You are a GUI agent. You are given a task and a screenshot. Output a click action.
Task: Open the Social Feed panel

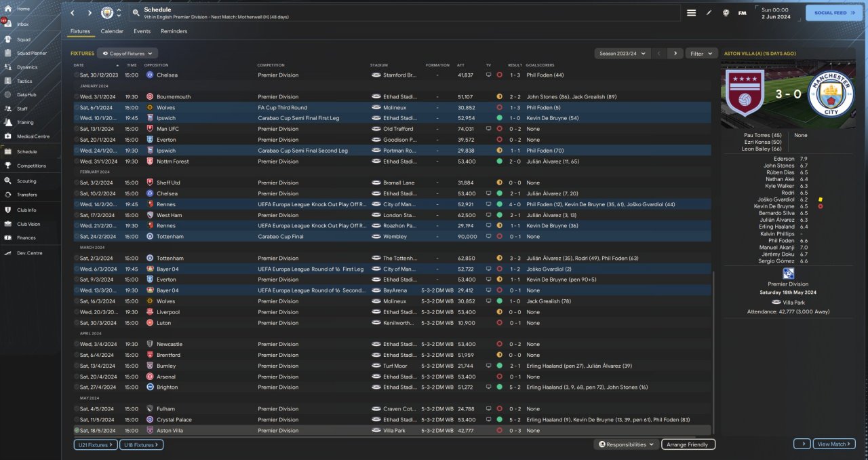click(x=834, y=13)
